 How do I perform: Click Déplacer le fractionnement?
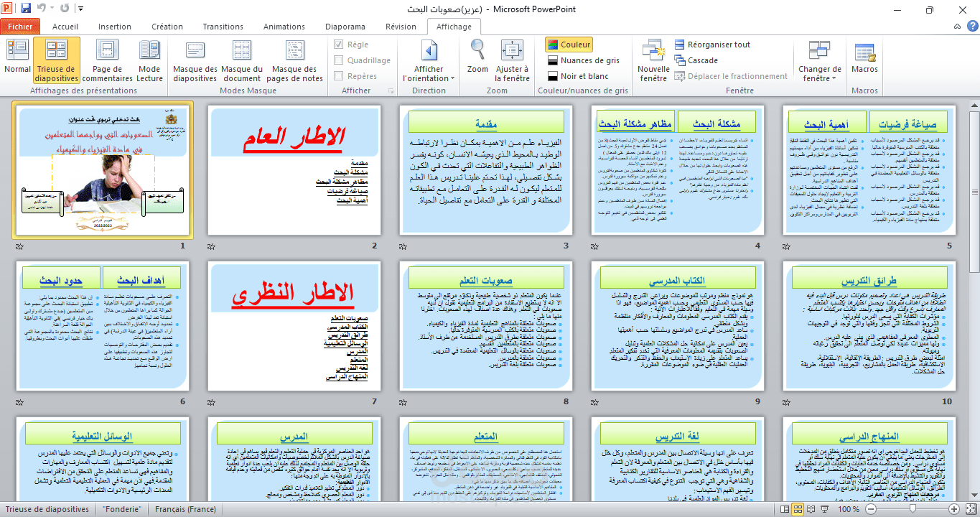tap(731, 76)
